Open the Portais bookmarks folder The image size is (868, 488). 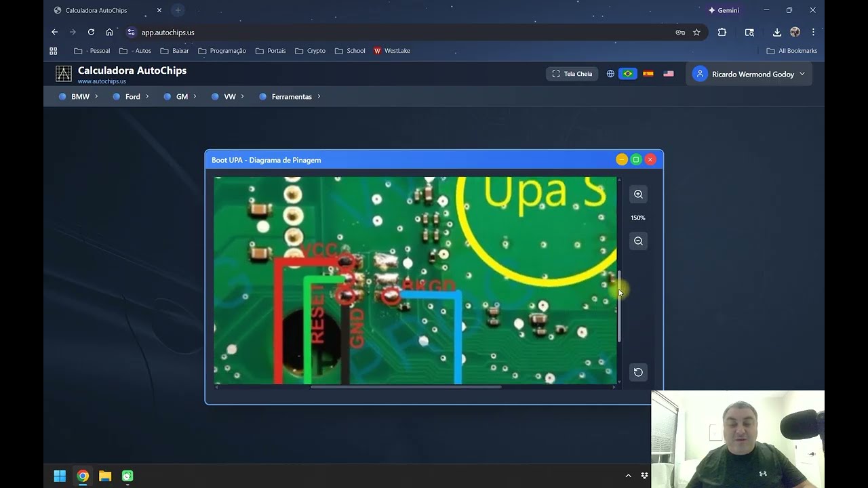point(271,51)
